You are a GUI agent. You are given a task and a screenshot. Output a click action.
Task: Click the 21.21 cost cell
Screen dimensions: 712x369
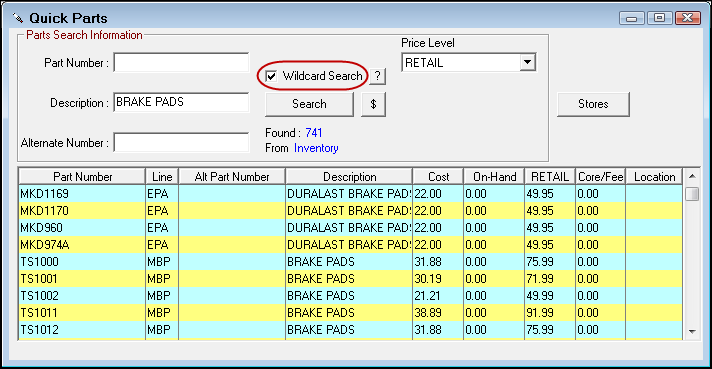tap(438, 296)
